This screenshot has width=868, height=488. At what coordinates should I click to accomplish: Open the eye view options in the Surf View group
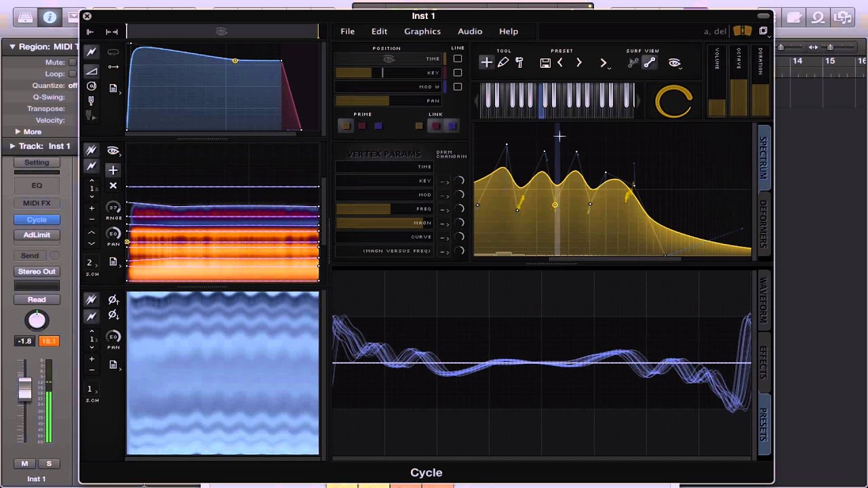coord(674,62)
